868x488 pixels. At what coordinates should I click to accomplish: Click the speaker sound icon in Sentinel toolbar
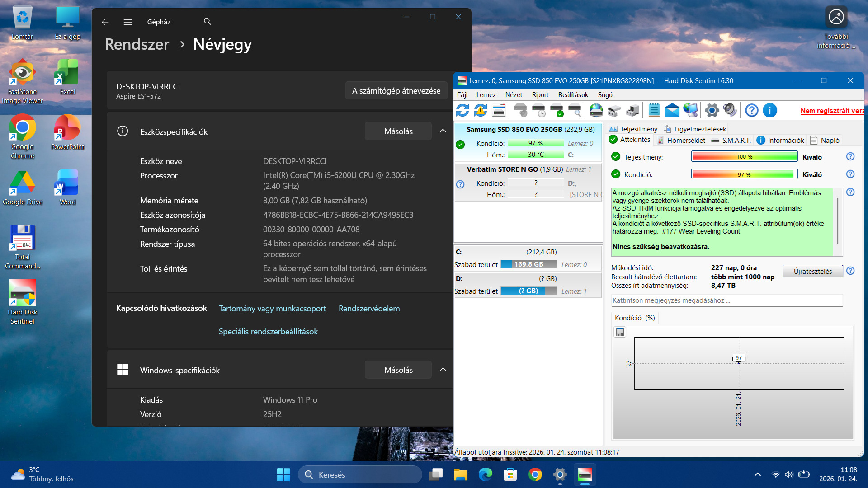(x=730, y=110)
